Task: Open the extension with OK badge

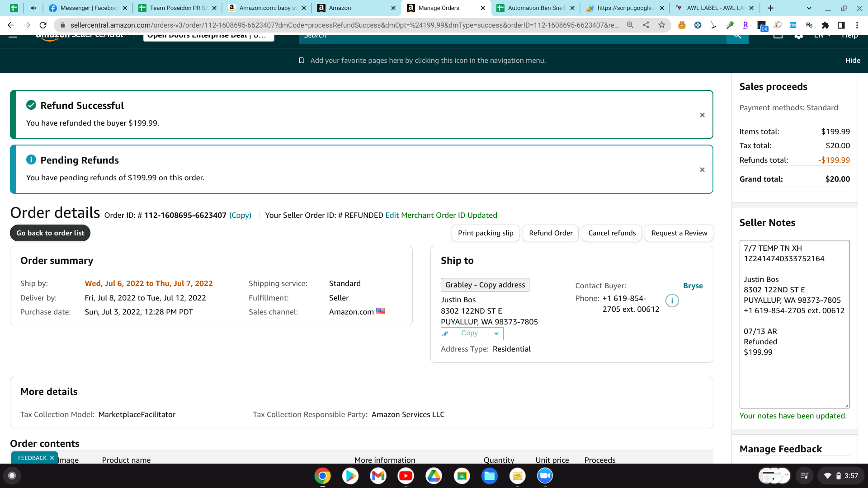Action: (x=762, y=26)
